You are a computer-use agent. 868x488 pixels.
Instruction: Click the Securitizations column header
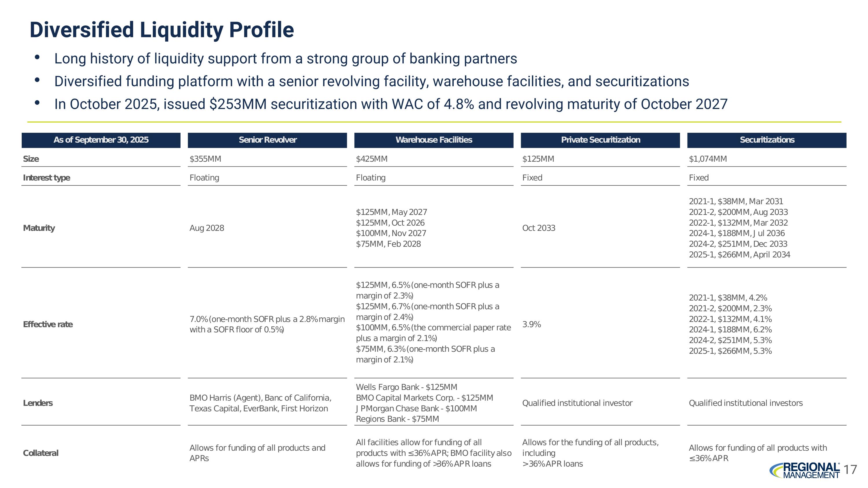coord(766,140)
